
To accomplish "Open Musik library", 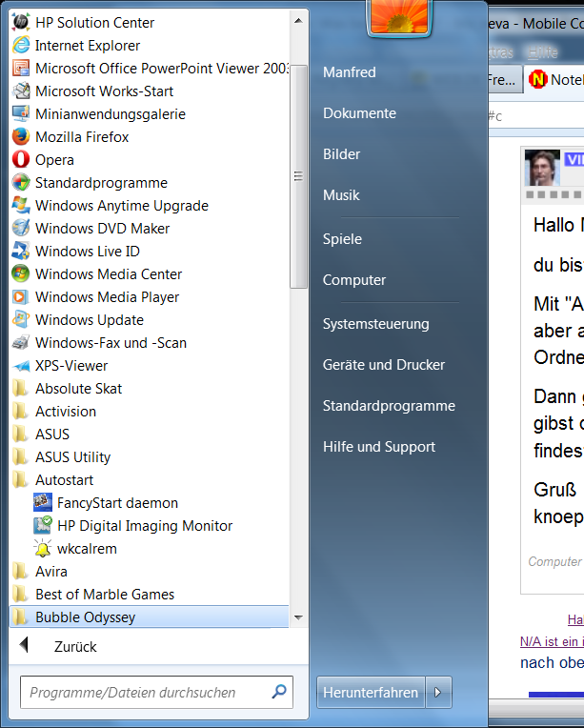I will [x=341, y=194].
